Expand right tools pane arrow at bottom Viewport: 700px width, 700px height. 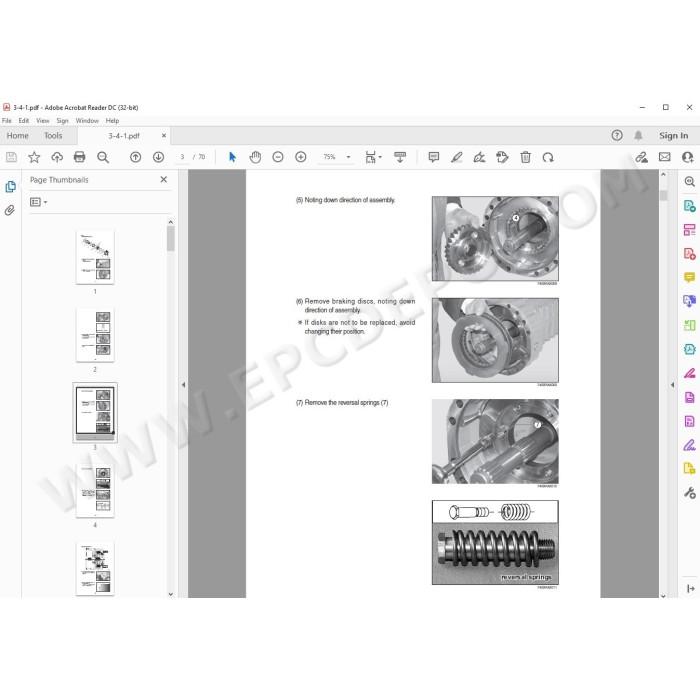[690, 588]
